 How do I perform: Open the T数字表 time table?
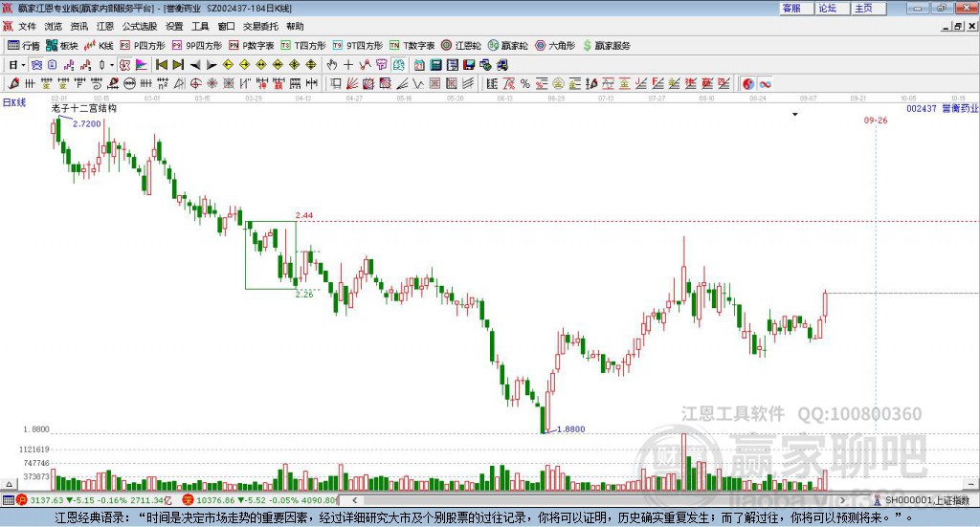(x=412, y=46)
